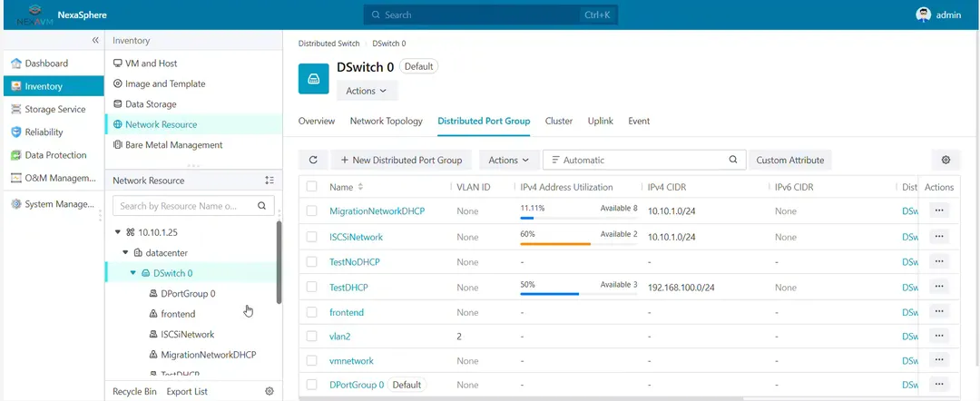Open row actions for vlan2
980x401 pixels.
939,336
